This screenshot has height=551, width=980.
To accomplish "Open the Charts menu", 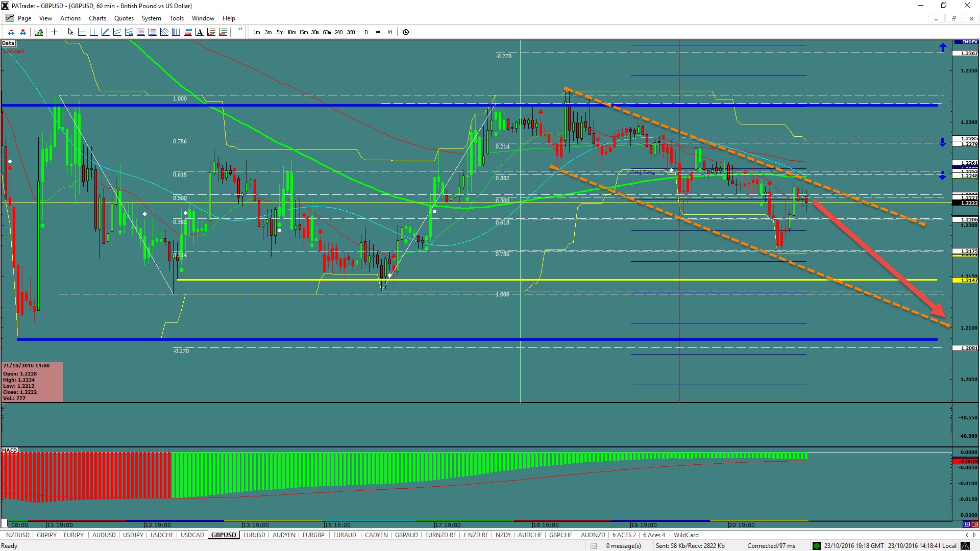I will coord(97,18).
